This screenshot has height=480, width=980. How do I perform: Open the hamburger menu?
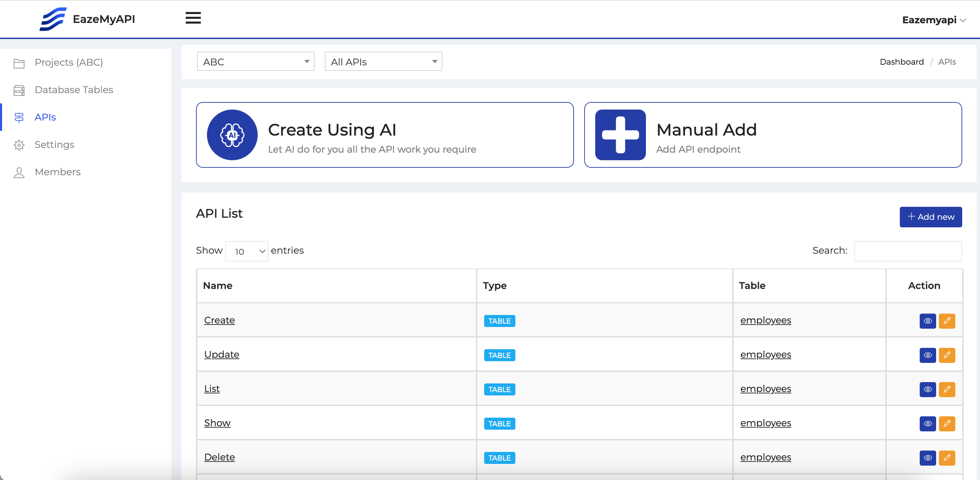[x=193, y=18]
